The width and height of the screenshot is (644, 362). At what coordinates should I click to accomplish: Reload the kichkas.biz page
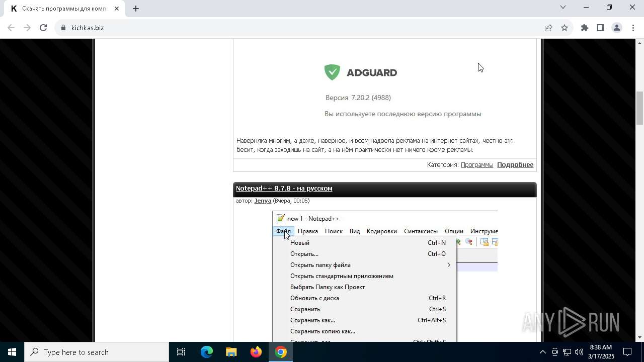point(43,28)
